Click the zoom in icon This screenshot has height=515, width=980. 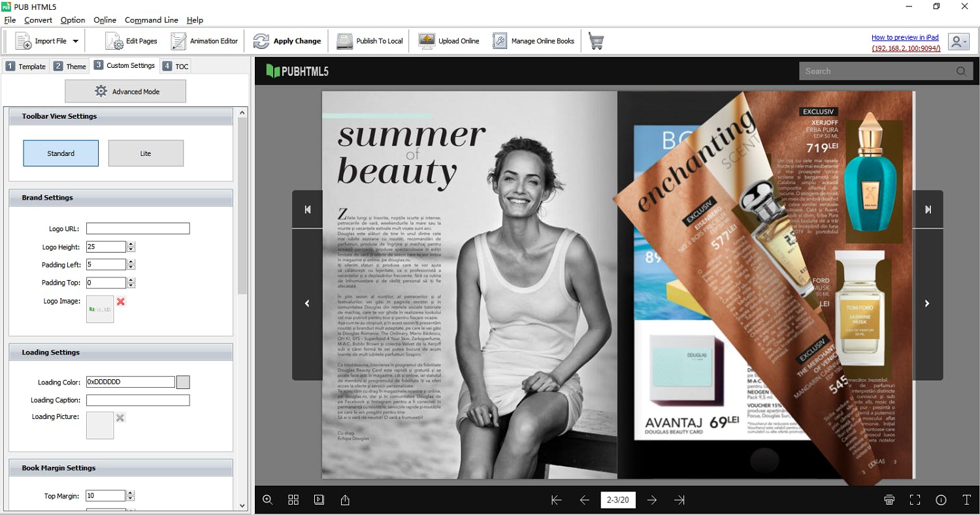268,499
